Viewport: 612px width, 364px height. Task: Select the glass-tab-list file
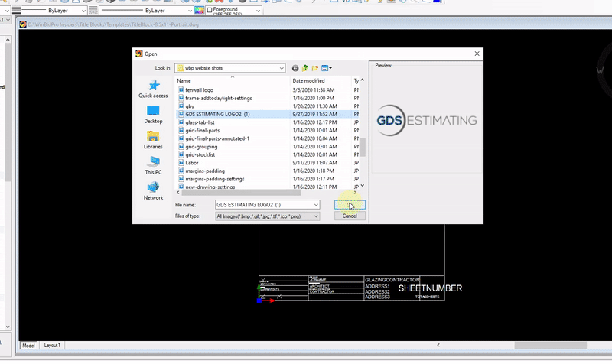[x=200, y=122]
